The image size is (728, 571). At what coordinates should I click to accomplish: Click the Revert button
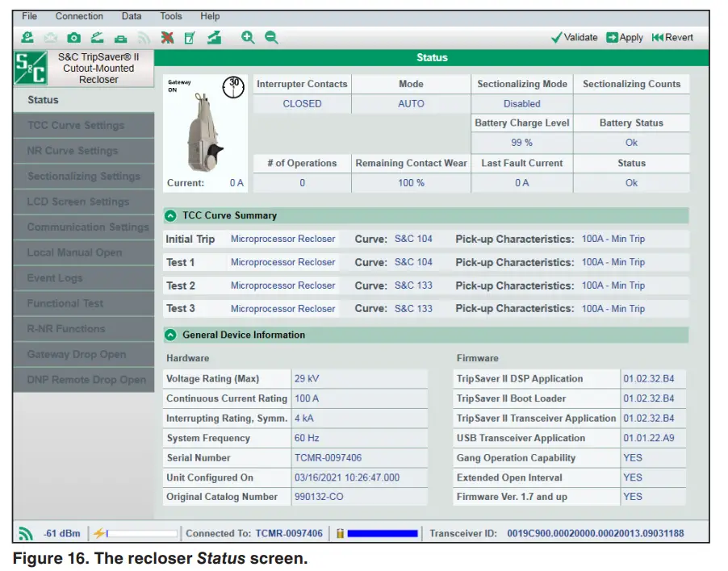tap(672, 37)
